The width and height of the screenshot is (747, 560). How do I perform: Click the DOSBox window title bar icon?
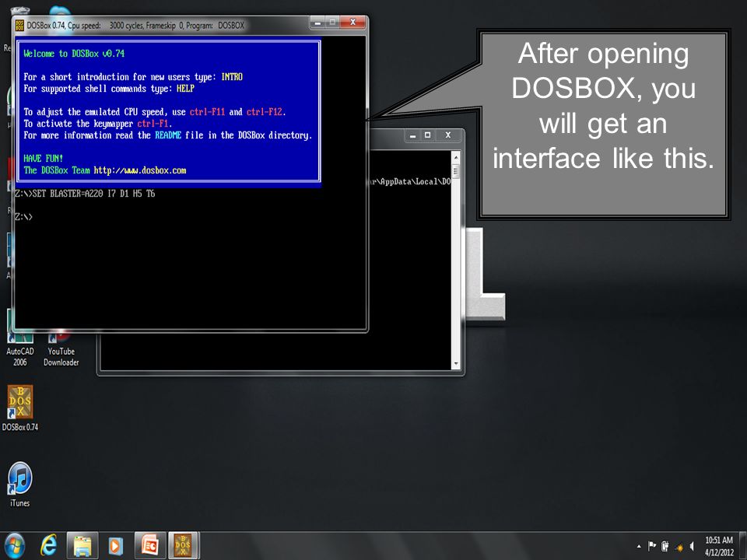click(x=19, y=25)
